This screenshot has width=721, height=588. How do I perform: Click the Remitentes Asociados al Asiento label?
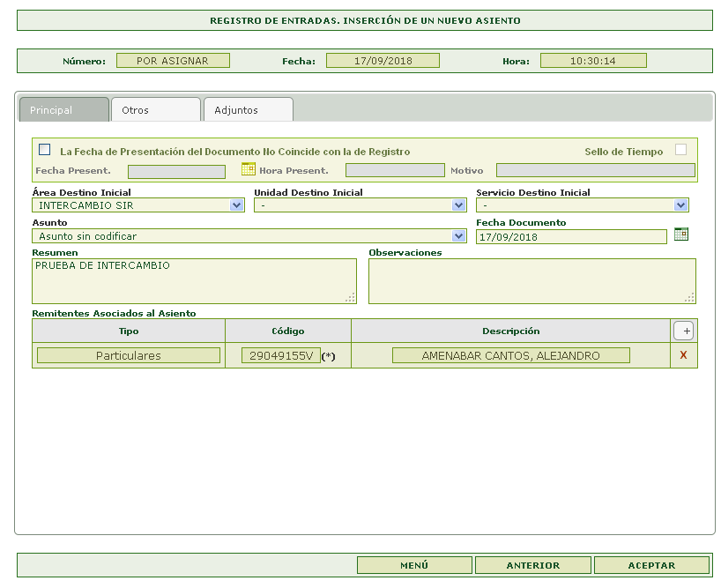[114, 314]
